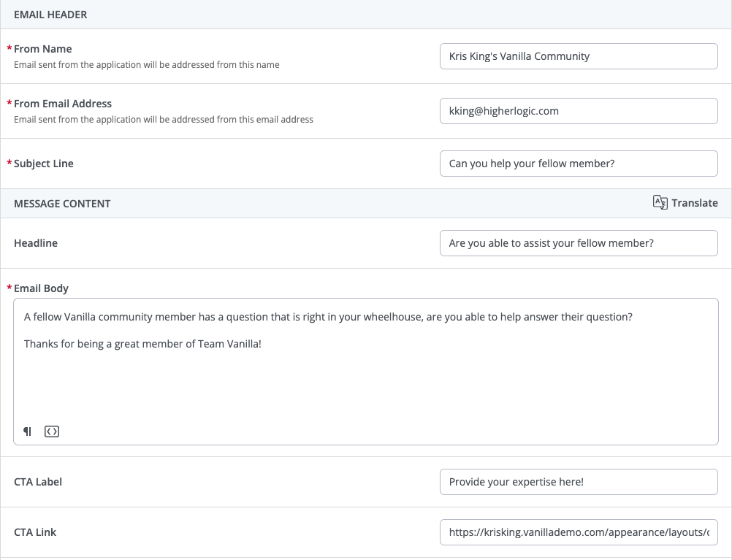Click the From Email Address field

pyautogui.click(x=579, y=111)
